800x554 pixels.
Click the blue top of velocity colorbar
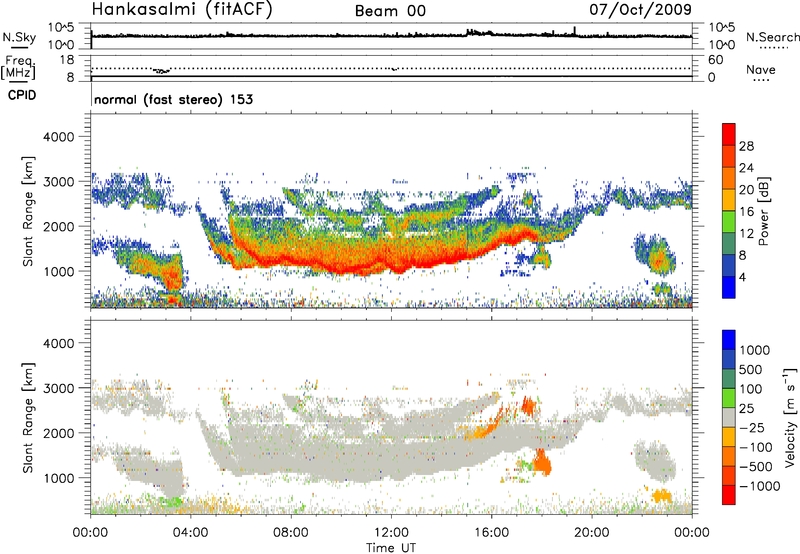729,340
